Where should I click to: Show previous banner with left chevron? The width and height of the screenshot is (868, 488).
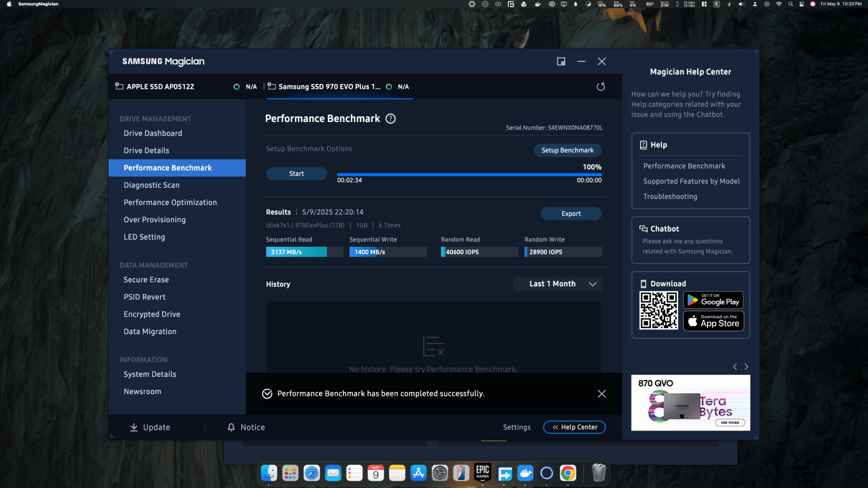click(735, 367)
